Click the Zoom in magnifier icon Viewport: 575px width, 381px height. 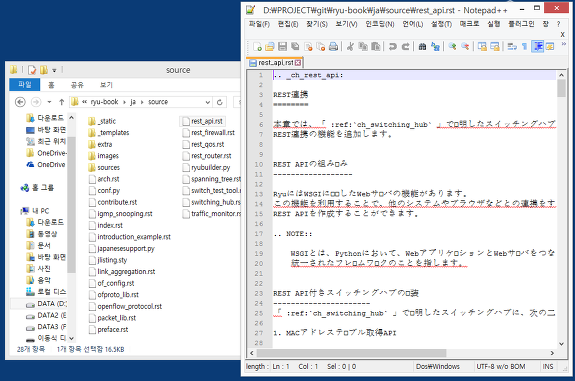(453, 47)
